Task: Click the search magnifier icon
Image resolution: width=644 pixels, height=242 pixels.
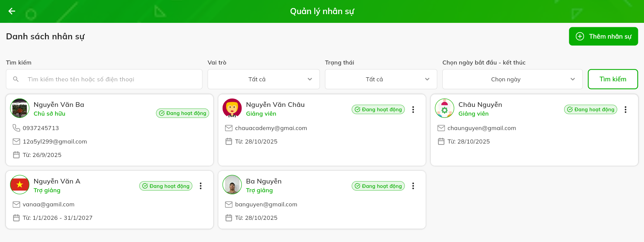Action: [16, 79]
